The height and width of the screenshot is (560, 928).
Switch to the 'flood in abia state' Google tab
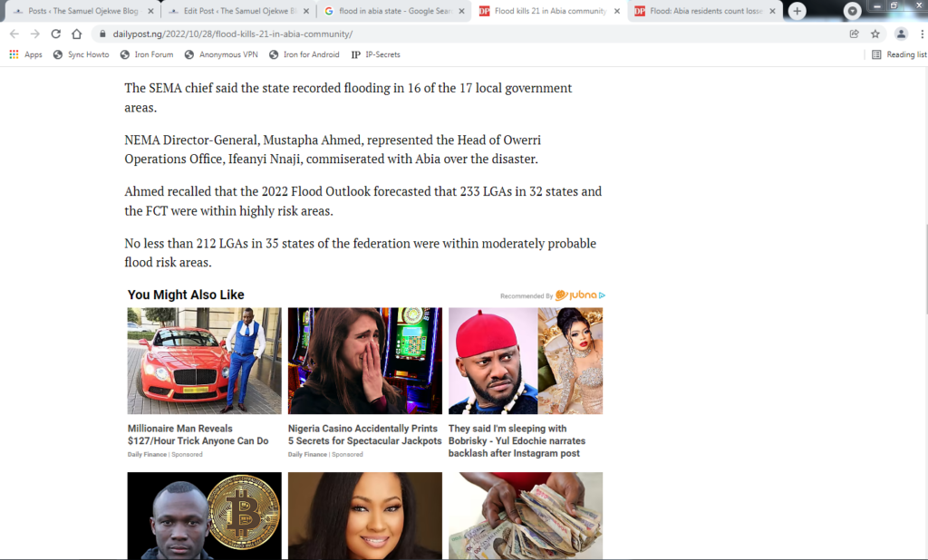tap(395, 11)
